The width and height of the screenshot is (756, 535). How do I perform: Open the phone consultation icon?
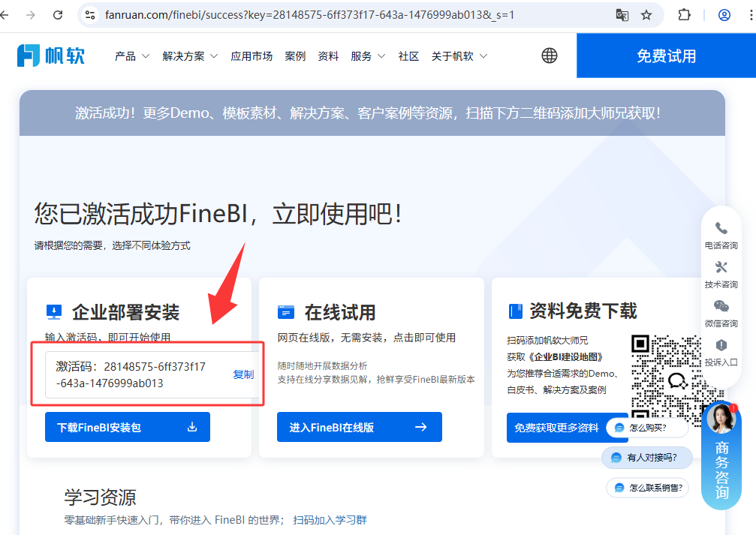[x=721, y=228]
